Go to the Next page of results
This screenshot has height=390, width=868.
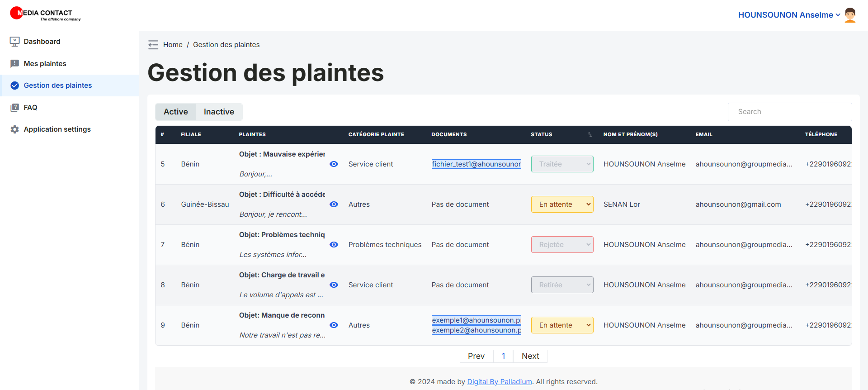click(x=530, y=356)
